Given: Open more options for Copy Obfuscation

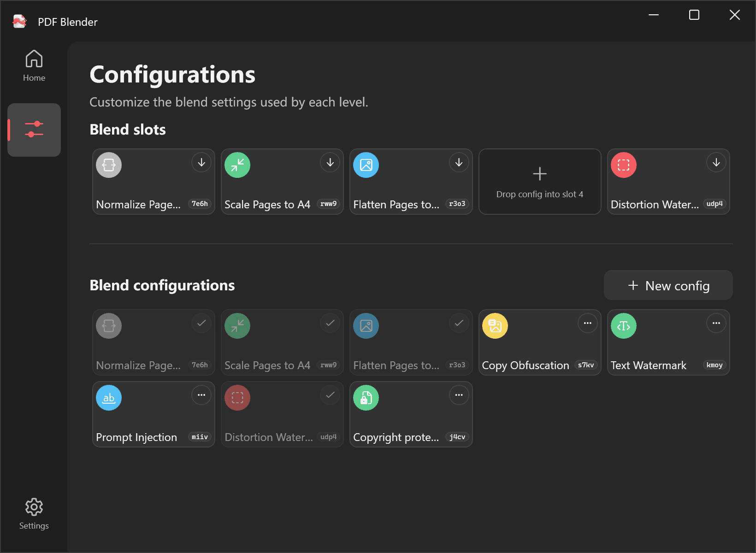Looking at the screenshot, I should (588, 323).
